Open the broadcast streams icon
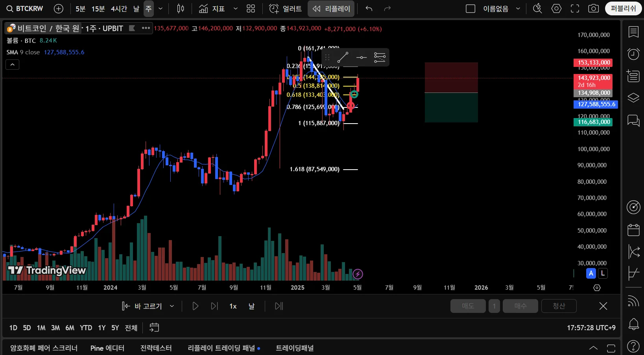 click(633, 301)
